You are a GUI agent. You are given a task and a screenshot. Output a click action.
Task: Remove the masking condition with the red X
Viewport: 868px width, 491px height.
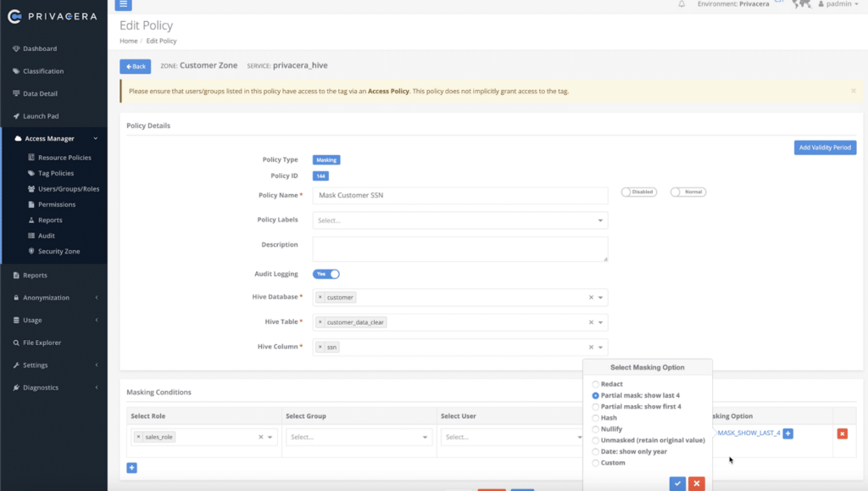842,433
